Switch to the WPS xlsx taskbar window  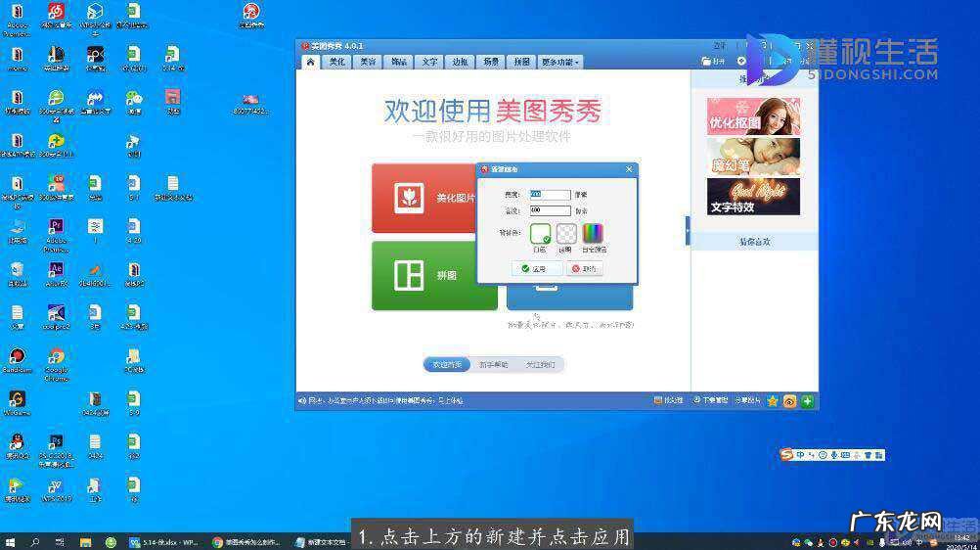(x=165, y=542)
